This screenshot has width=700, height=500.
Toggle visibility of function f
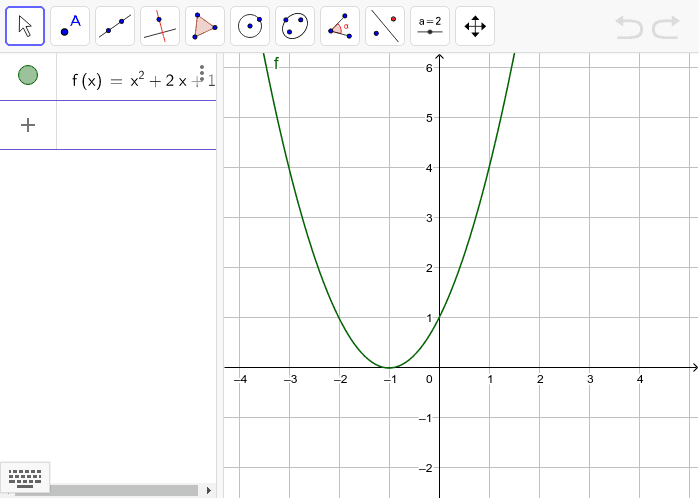click(x=28, y=75)
